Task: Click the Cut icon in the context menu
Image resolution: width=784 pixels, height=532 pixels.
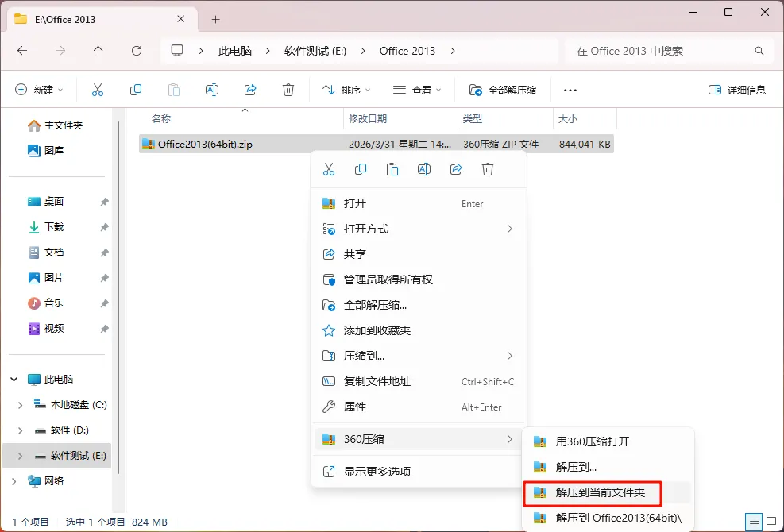Action: [329, 169]
